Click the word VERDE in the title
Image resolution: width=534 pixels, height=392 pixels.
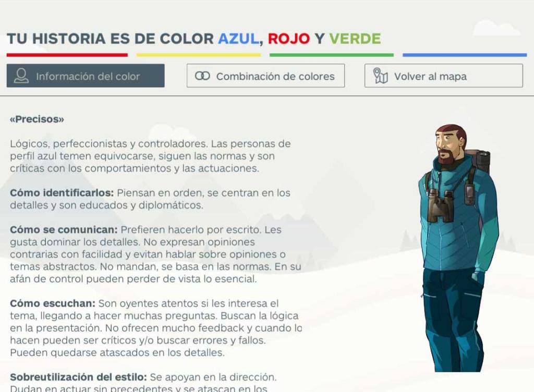pos(355,39)
